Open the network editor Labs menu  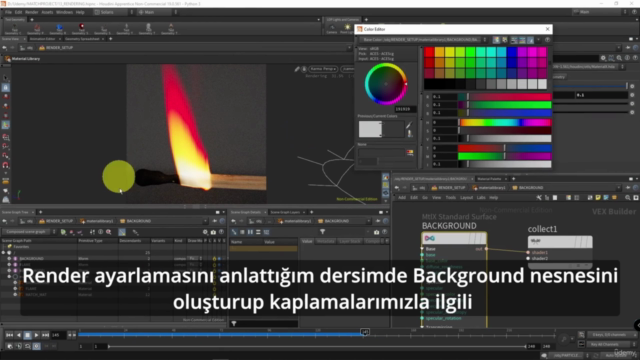pyautogui.click(x=481, y=198)
